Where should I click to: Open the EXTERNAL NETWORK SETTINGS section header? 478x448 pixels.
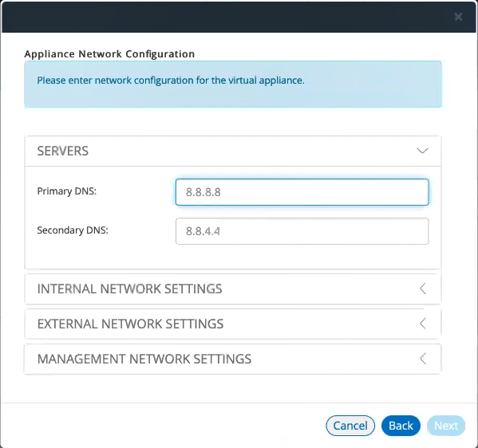tap(233, 324)
